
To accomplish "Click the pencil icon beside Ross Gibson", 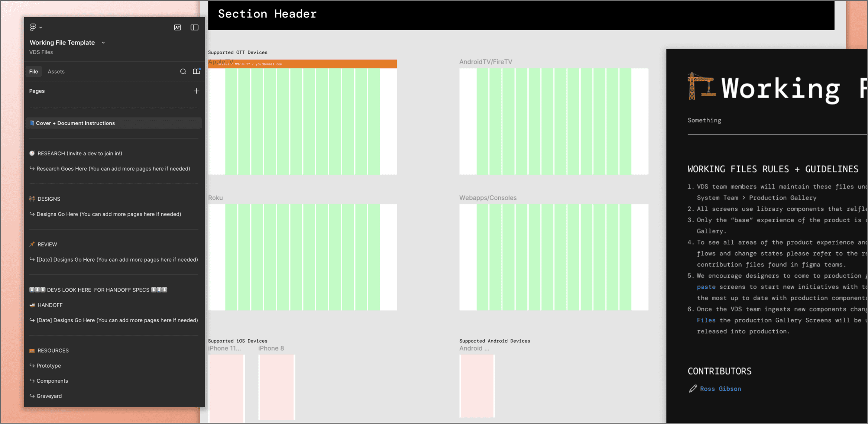I will 693,389.
